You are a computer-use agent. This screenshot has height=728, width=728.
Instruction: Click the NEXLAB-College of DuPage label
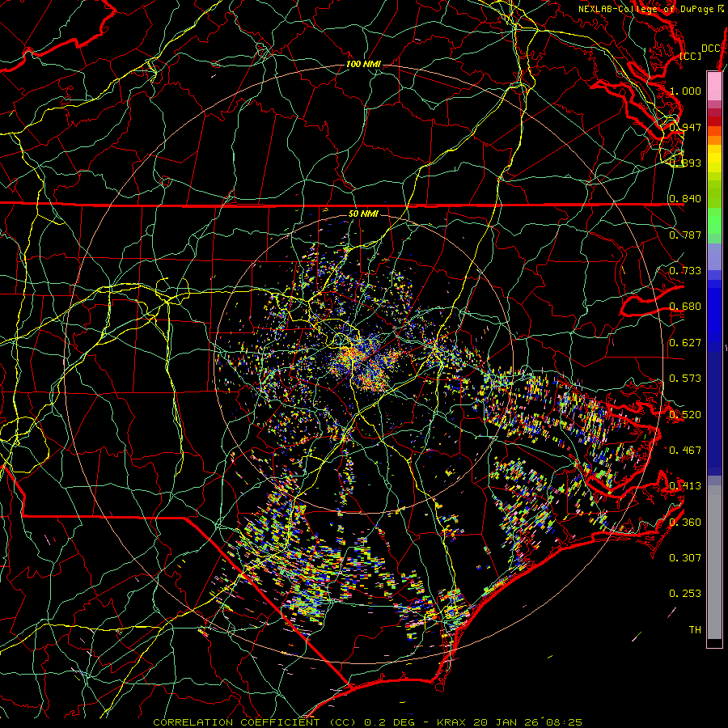[x=645, y=9]
